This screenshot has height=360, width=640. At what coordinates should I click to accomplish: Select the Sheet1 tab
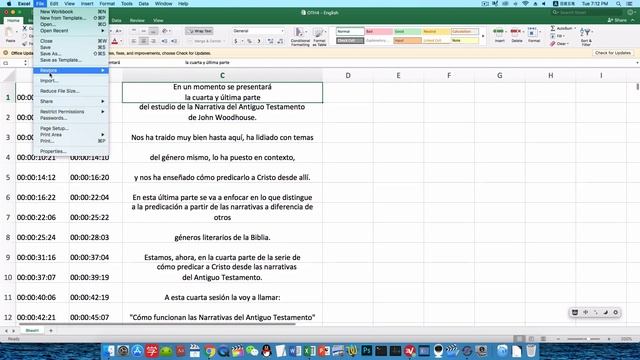[x=32, y=331]
